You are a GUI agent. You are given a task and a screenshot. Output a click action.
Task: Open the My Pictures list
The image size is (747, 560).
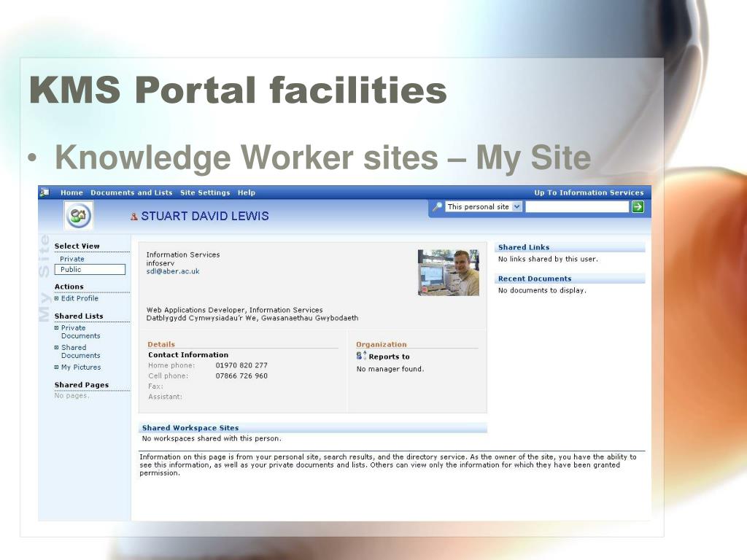coord(81,367)
